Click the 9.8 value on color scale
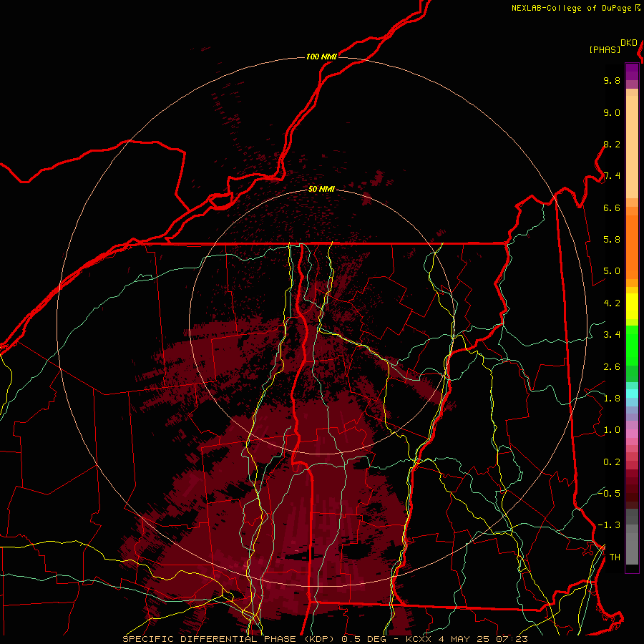The image size is (644, 644). pyautogui.click(x=612, y=81)
